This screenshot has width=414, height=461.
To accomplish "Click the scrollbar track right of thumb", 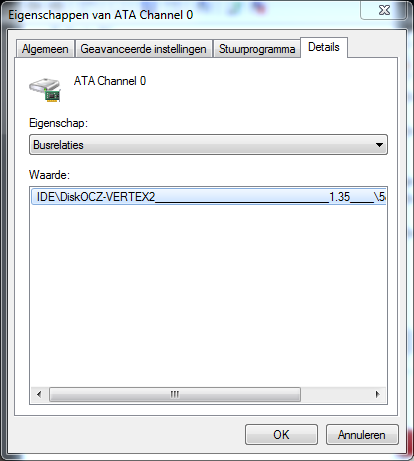I will click(335, 394).
